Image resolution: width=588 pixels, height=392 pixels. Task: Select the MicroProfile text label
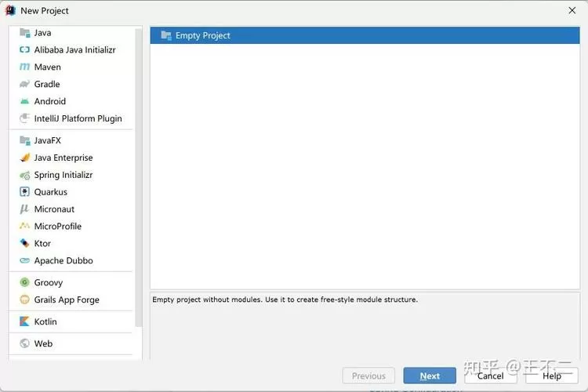pyautogui.click(x=58, y=227)
